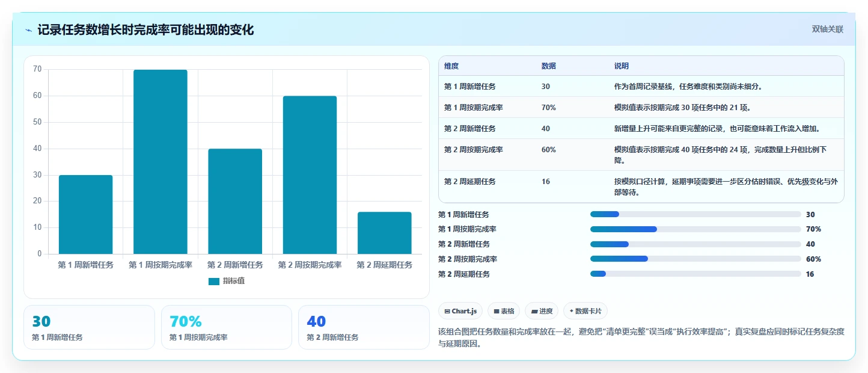Click the 第 1 周按期完成率 bar in chart
The image size is (868, 373).
(x=160, y=162)
